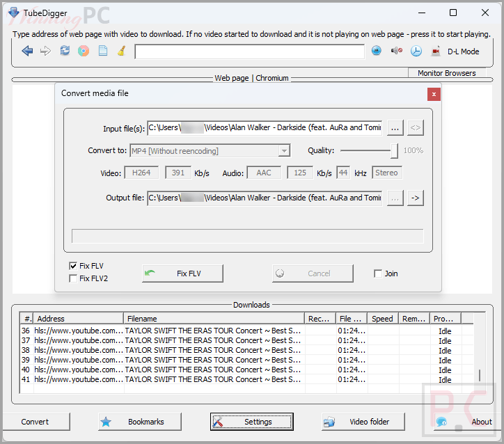504x444 pixels.
Task: Click the tools icon on Settings button
Action: click(x=218, y=422)
